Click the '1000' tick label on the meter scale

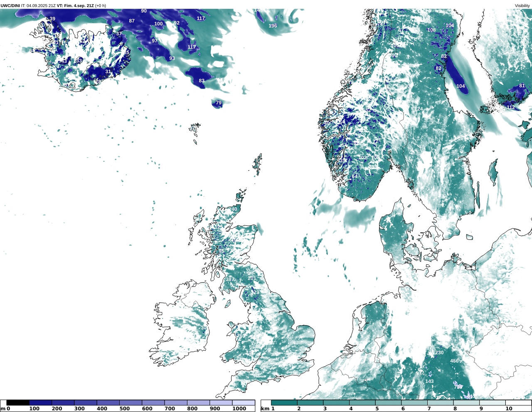click(239, 409)
